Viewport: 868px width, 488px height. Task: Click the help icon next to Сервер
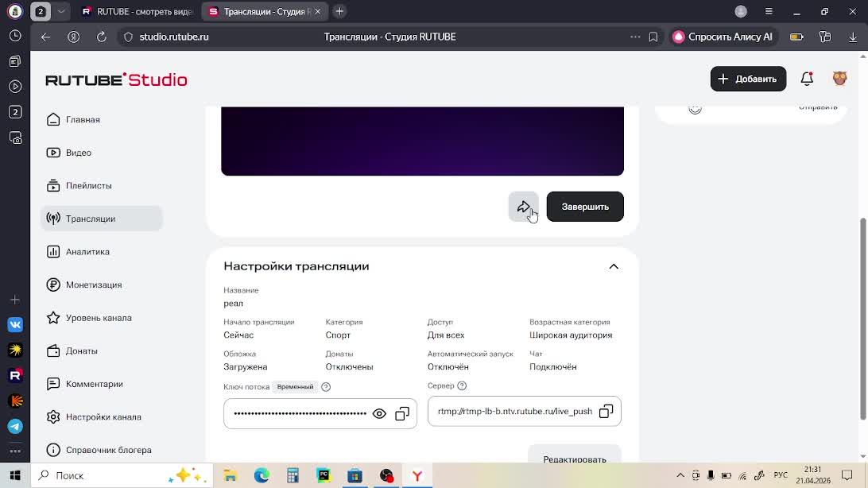pyautogui.click(x=462, y=385)
